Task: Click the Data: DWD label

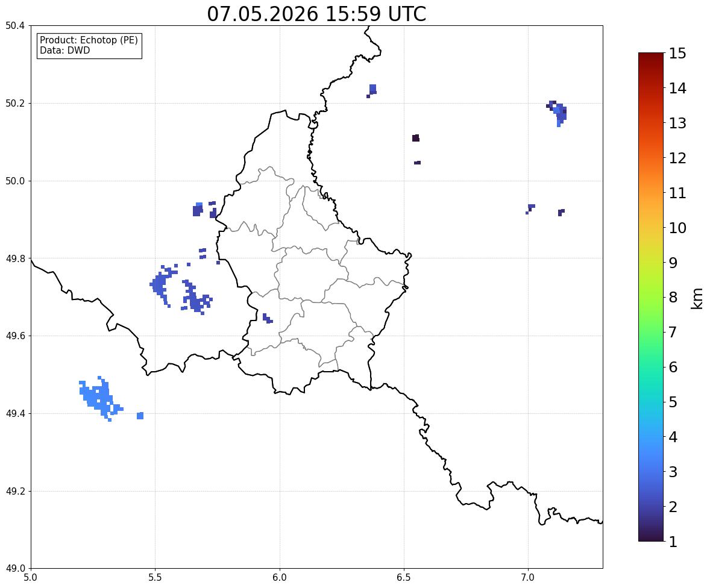Action: 64,50
